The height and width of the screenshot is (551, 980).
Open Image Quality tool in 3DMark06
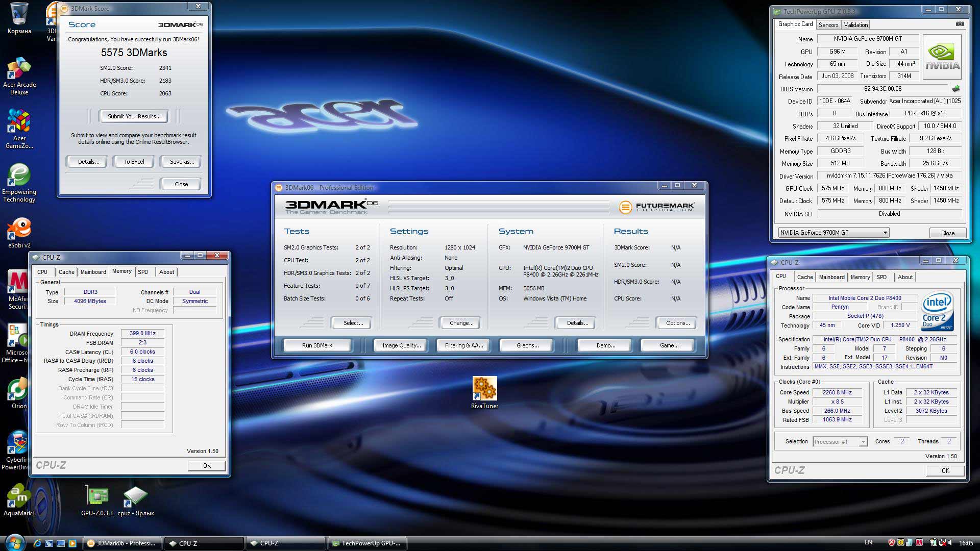(x=401, y=345)
